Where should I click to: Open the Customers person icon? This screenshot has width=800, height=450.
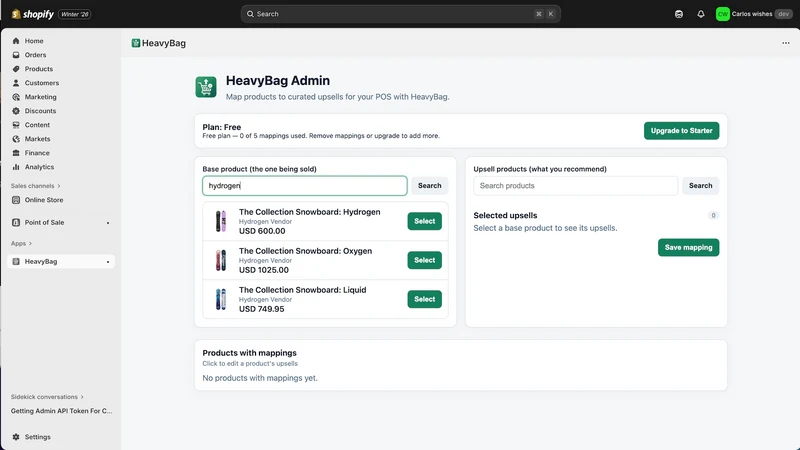point(16,83)
